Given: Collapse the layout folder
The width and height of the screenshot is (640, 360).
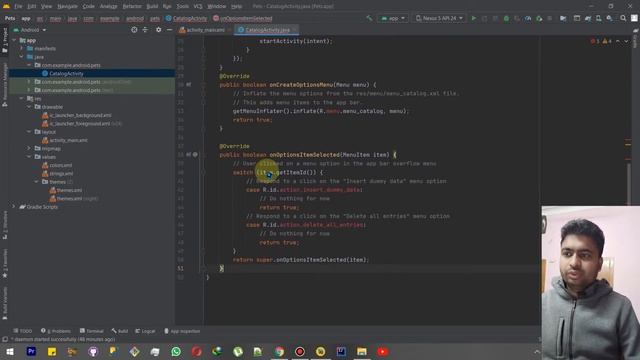Looking at the screenshot, I should pos(29,132).
